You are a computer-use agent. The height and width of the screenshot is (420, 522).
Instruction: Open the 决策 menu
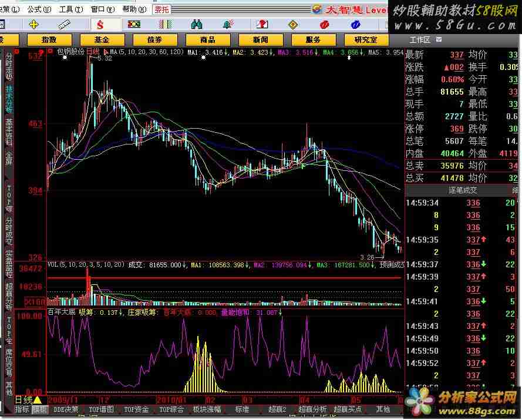pyautogui.click(x=10, y=9)
